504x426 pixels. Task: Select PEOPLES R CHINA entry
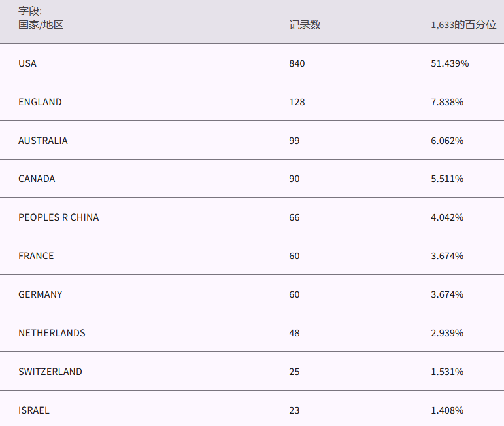click(x=59, y=217)
